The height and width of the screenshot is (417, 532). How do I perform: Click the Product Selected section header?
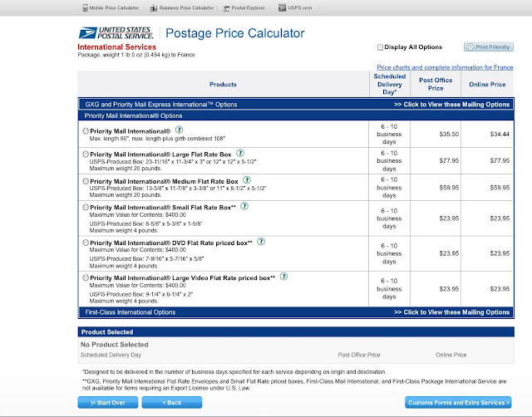[296, 332]
